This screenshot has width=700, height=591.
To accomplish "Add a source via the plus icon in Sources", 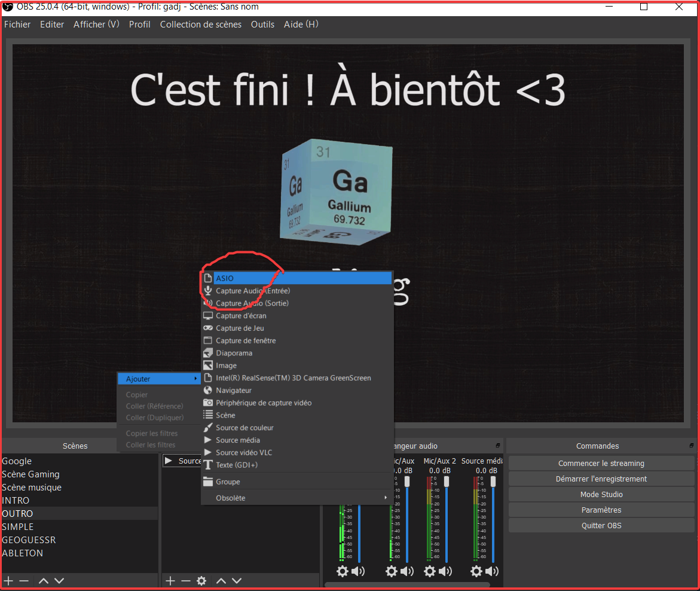I will point(170,580).
